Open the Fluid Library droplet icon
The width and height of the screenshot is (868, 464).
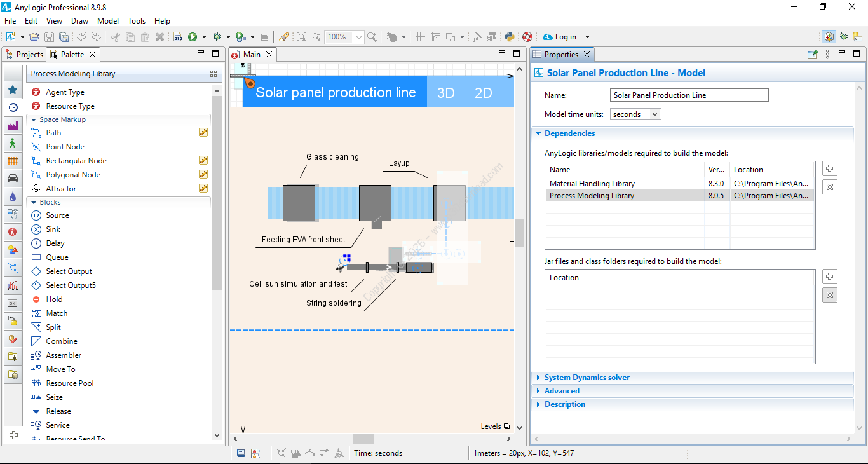(12, 197)
